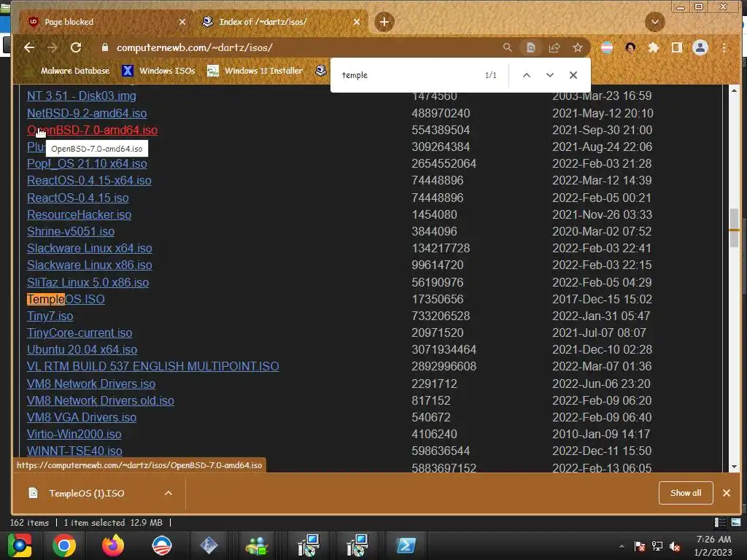747x560 pixels.
Task: Download ResourceHacker.iso
Action: pos(79,215)
